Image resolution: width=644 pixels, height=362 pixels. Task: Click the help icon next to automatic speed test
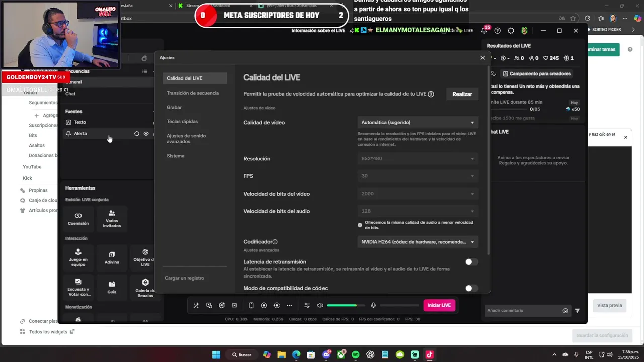(431, 94)
